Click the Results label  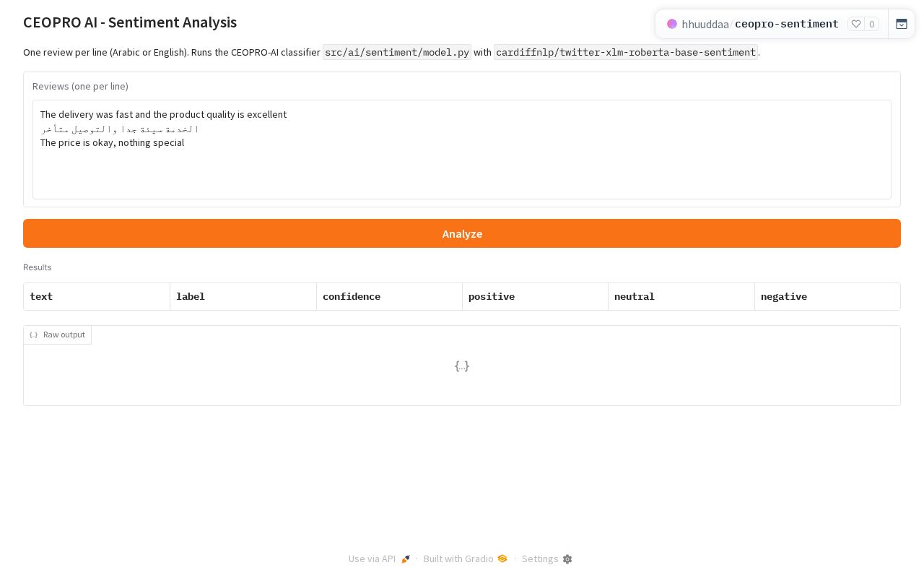(38, 267)
